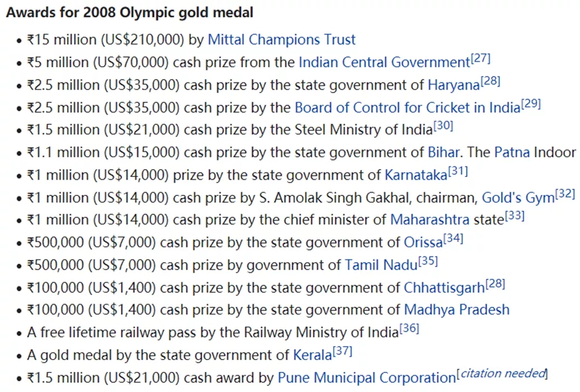The width and height of the screenshot is (580, 392).
Task: Click the citation needed tag
Action: click(x=502, y=374)
